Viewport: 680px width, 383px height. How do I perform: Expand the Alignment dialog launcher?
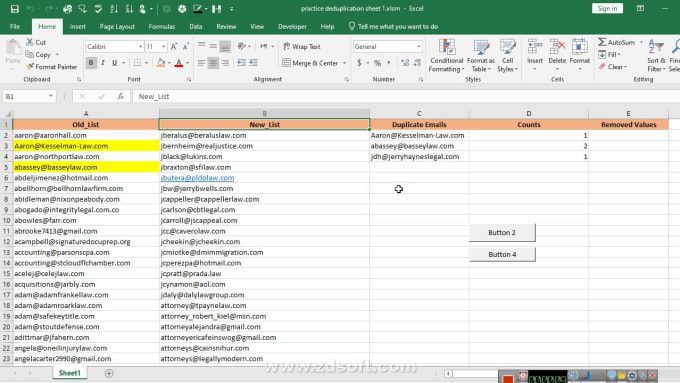347,79
